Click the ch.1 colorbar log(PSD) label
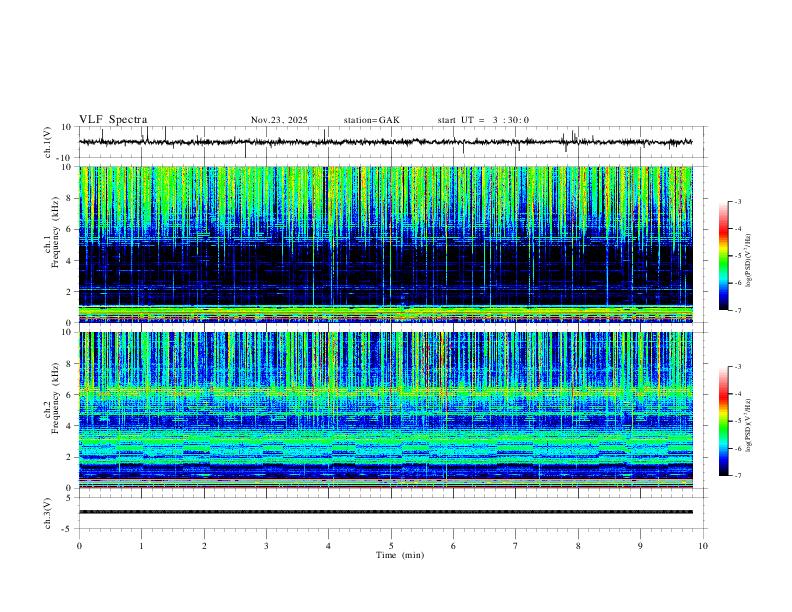 pos(749,261)
